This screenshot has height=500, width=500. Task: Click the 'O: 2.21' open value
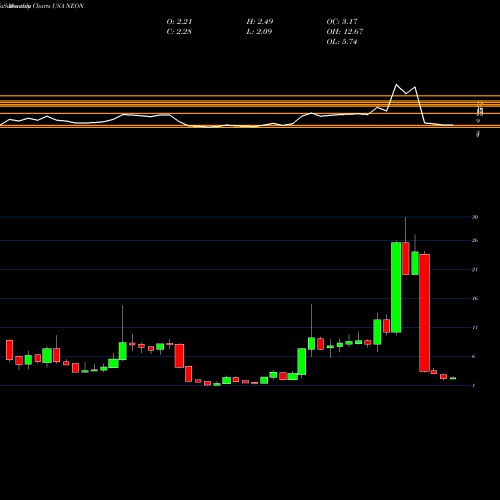[179, 21]
